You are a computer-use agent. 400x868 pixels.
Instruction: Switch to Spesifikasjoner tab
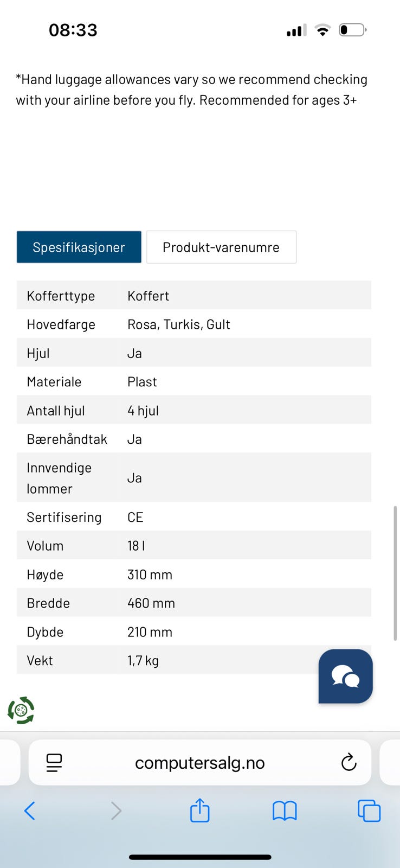pos(79,247)
